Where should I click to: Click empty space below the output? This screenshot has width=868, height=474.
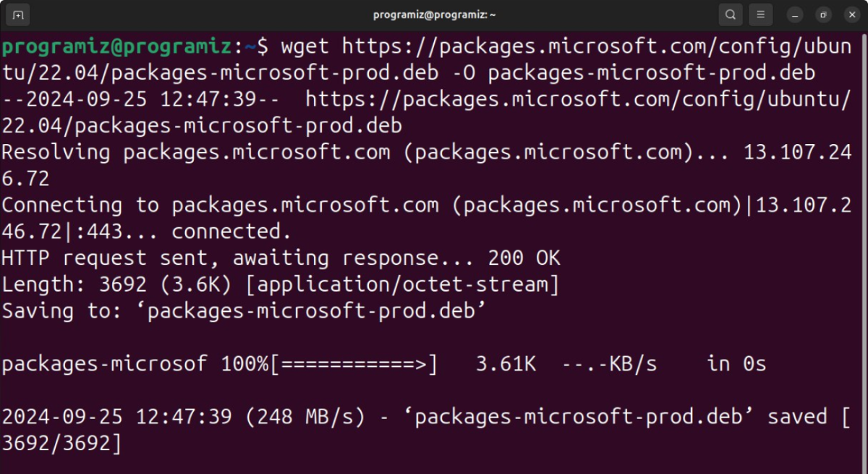tap(434, 463)
